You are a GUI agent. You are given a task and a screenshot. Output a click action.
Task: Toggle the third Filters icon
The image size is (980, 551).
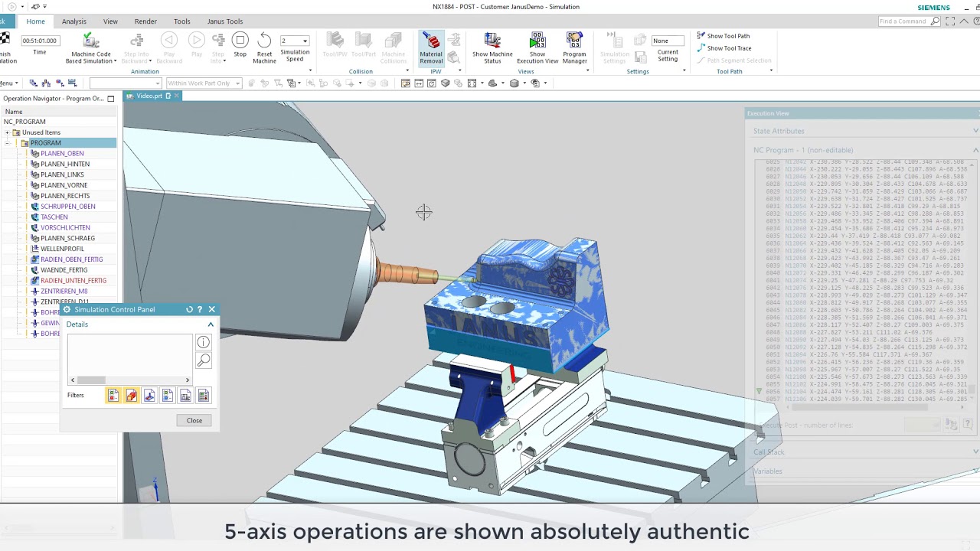(x=149, y=396)
